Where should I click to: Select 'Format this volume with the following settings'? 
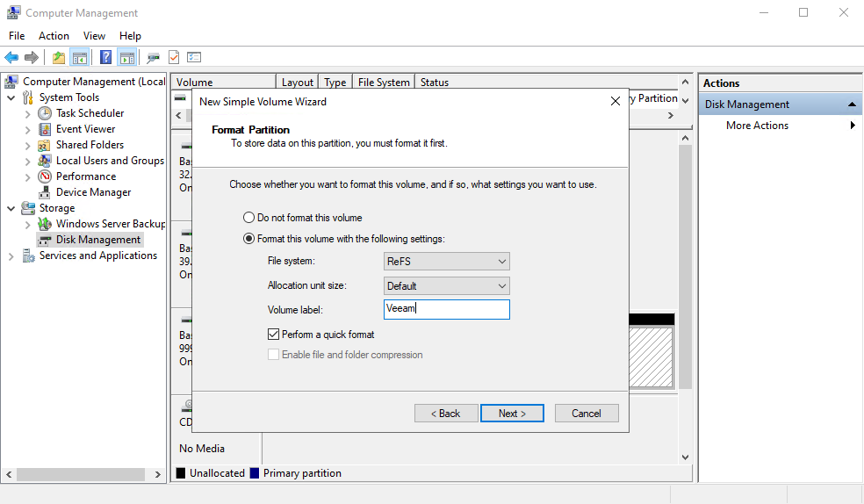[248, 239]
